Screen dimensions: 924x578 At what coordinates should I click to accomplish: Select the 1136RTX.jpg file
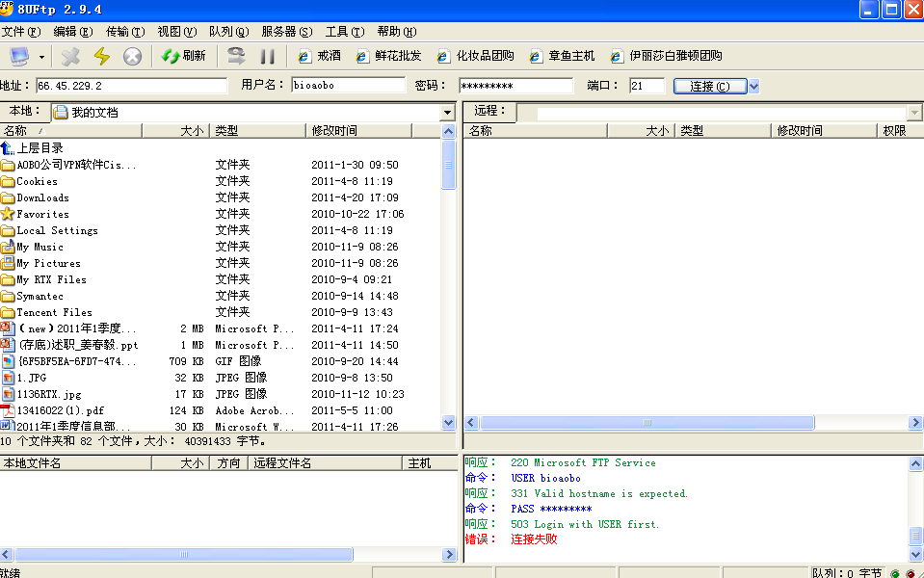(x=41, y=394)
